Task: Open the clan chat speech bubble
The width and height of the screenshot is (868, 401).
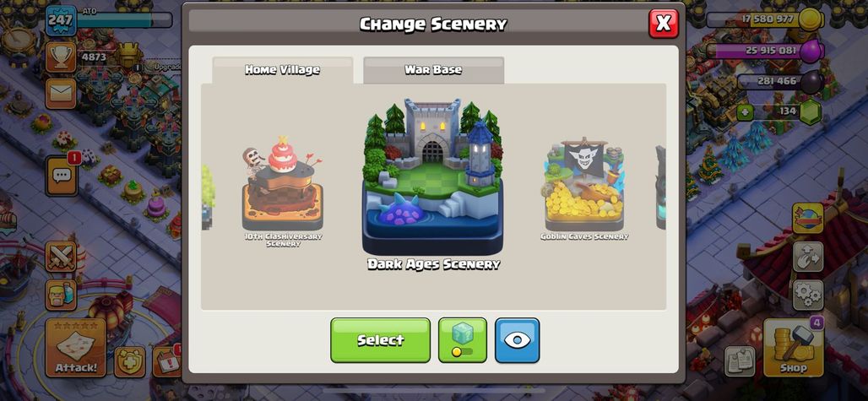Action: click(62, 176)
